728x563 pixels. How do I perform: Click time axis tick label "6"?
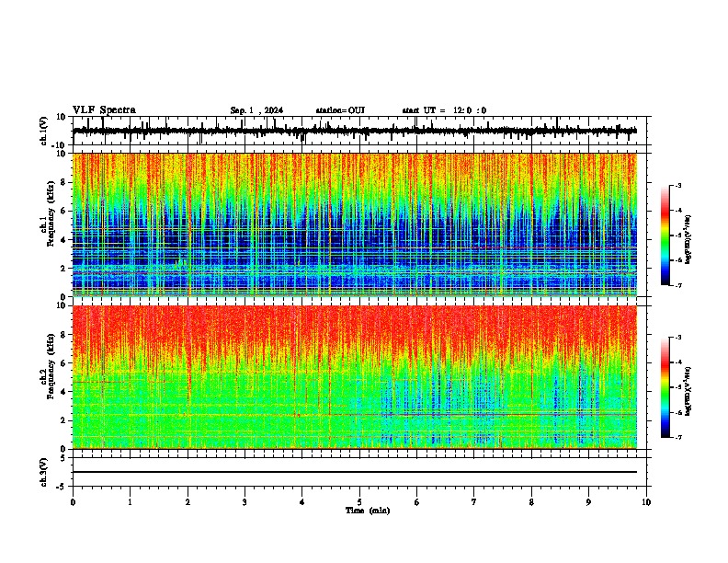[x=416, y=502]
